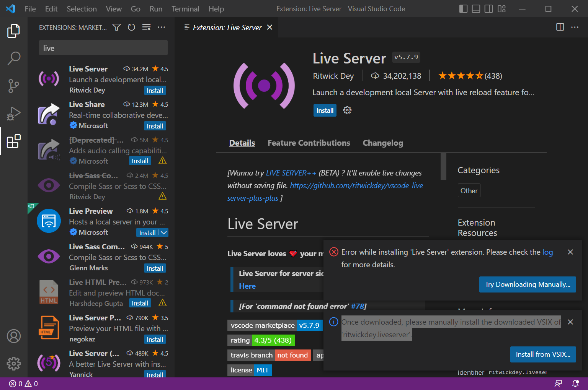Open the File menu

(x=30, y=9)
